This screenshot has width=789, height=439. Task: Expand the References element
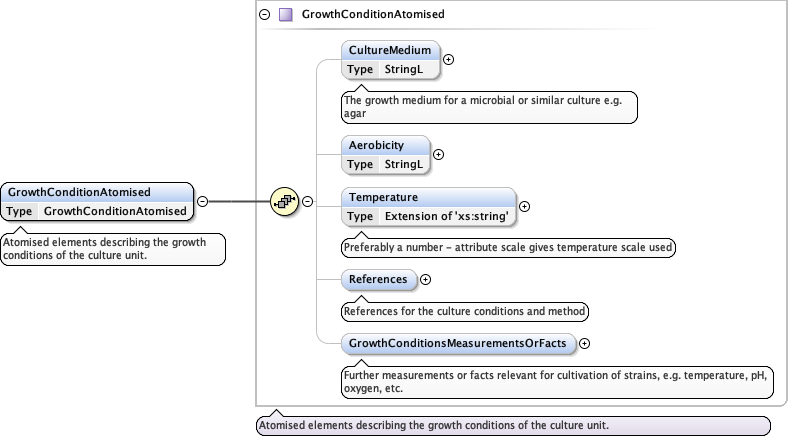coord(425,279)
